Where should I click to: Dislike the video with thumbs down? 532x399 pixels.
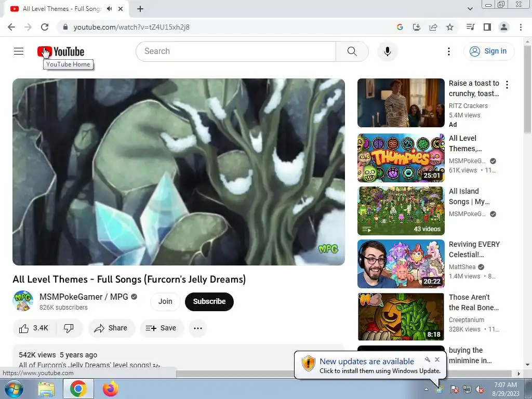tap(69, 328)
